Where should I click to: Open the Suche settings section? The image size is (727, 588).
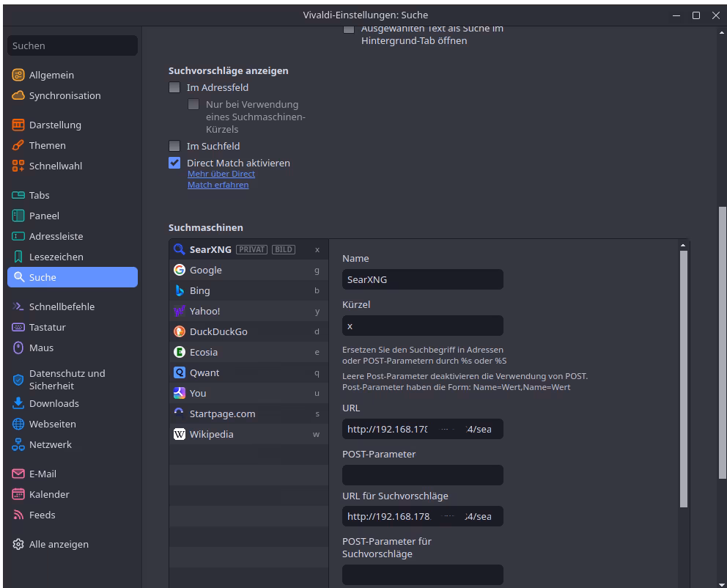(x=73, y=277)
